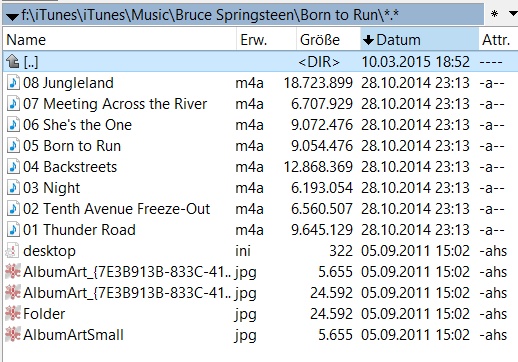The width and height of the screenshot is (518, 362).
Task: Click file name 03 Night
Action: click(52, 188)
